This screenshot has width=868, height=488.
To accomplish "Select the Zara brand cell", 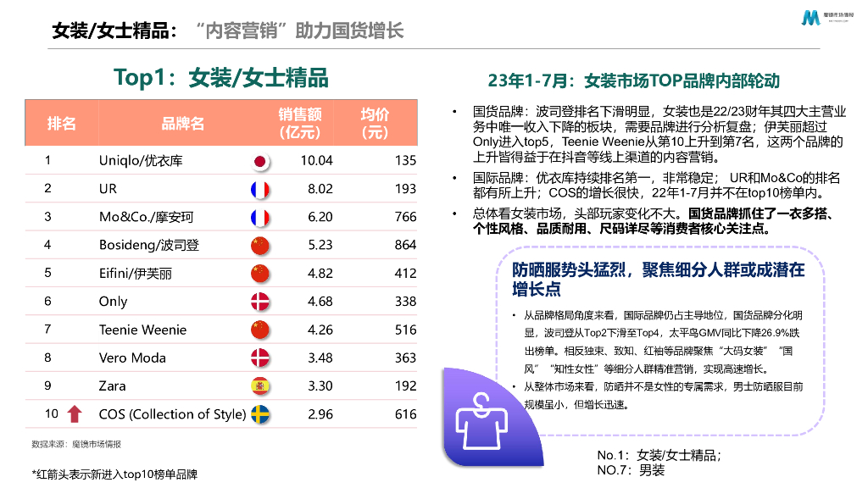I will coord(113,386).
